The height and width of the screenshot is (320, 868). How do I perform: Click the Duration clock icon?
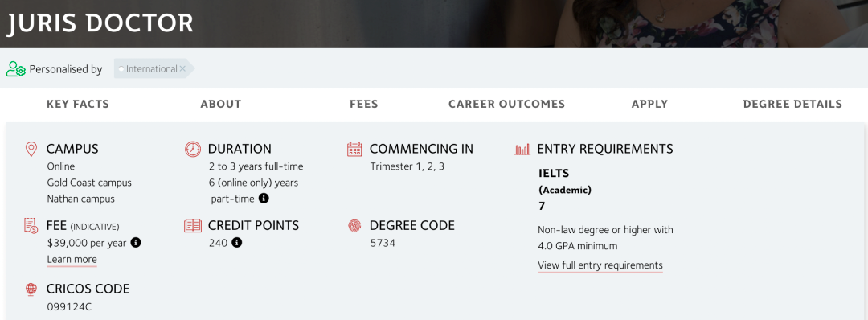tap(193, 149)
